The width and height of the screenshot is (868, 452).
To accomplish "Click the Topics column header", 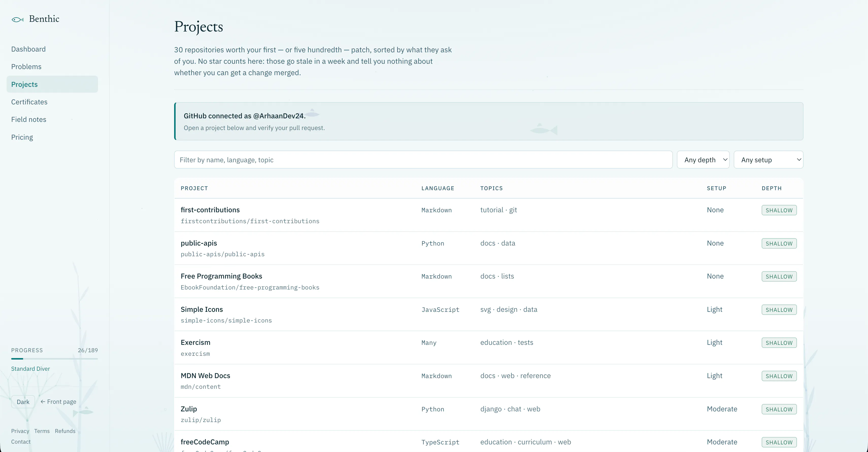I will [491, 188].
